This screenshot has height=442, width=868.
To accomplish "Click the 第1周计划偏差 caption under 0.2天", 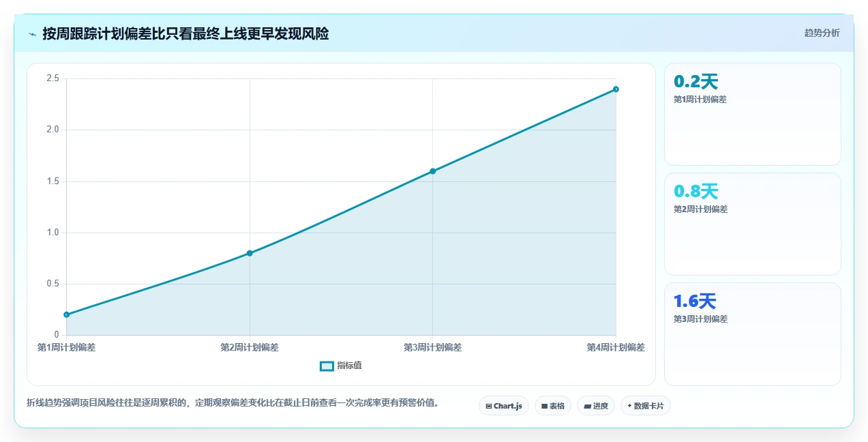I will pos(700,99).
